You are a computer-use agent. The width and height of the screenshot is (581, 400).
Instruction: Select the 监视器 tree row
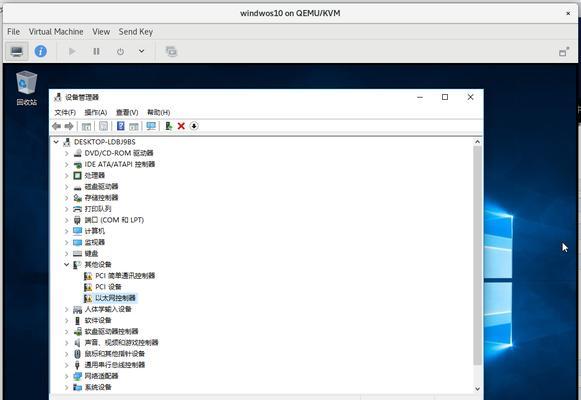click(94, 242)
